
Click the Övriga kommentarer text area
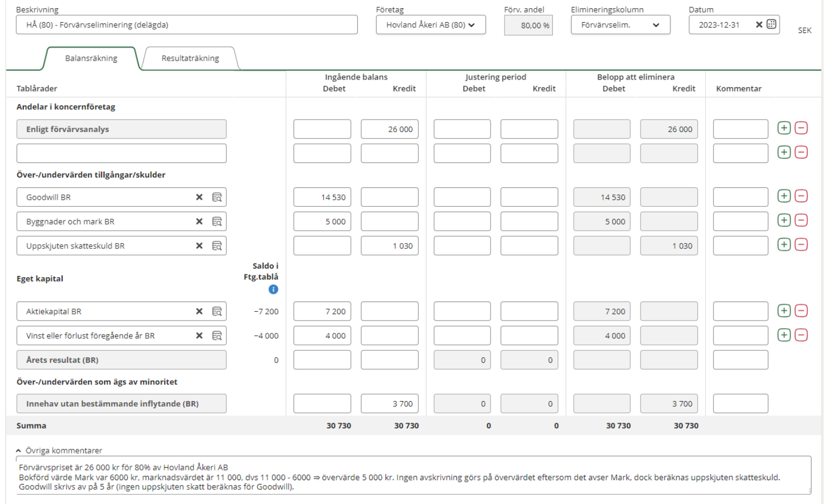tap(413, 476)
